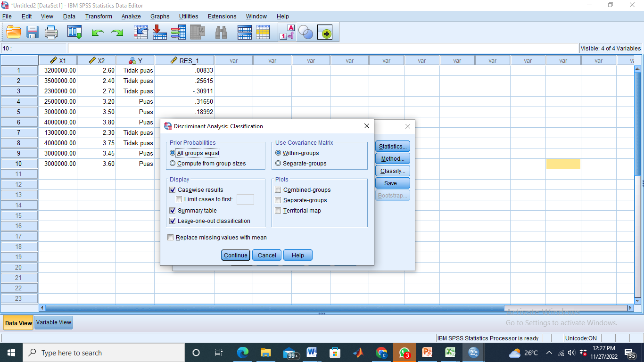
Task: Click the Print icon in toolbar
Action: (x=51, y=33)
